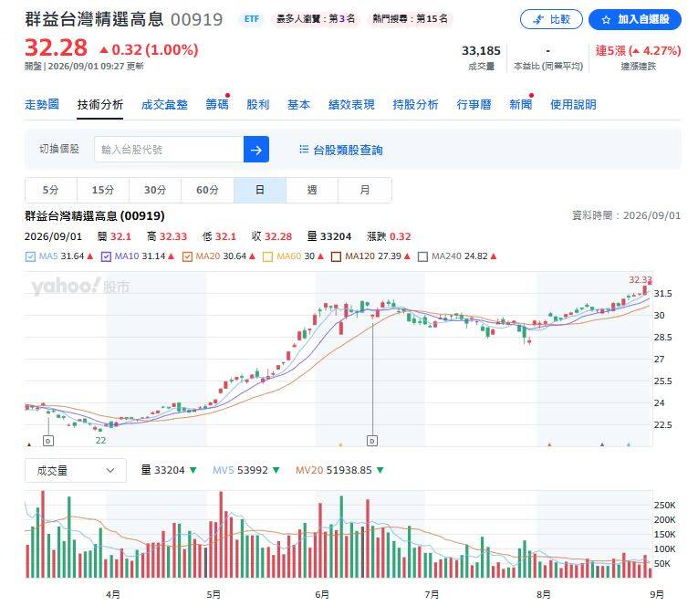The height and width of the screenshot is (616, 698).
Task: Click the 加入自選股 button
Action: coord(634,19)
